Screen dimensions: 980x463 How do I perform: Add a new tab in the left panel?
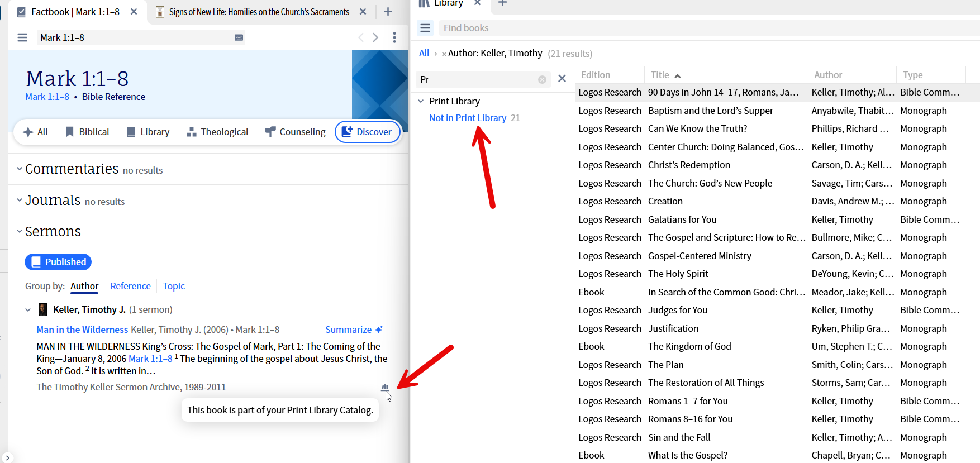[388, 12]
